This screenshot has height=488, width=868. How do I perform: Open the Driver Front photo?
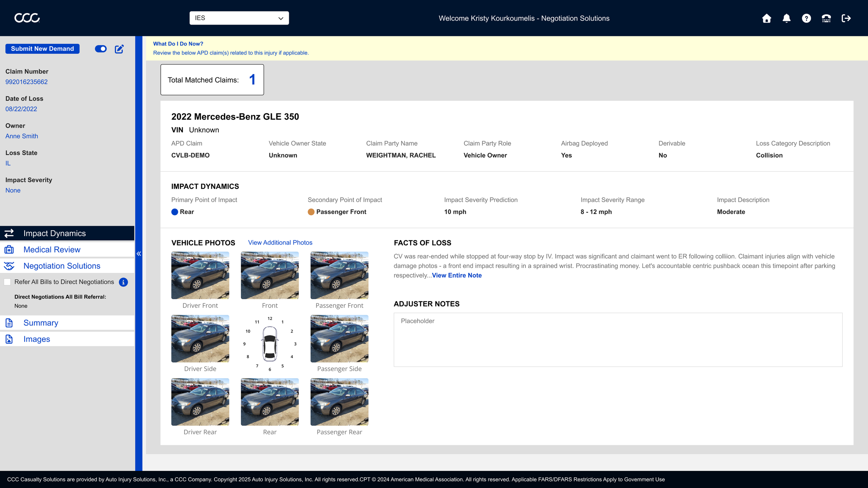point(200,275)
